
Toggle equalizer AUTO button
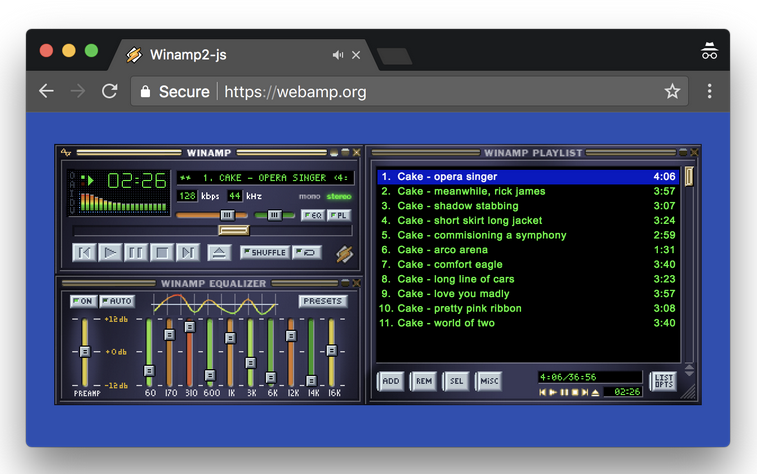[x=117, y=301]
